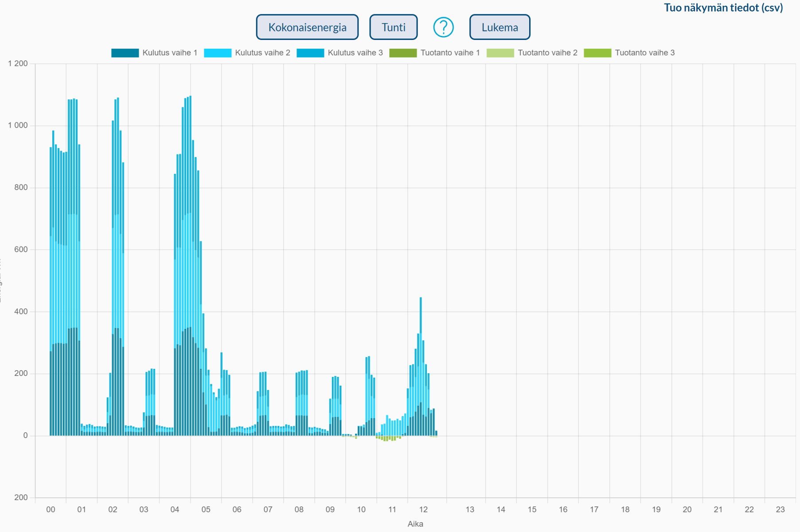
Task: Toggle Kulutus vaihe 1 legend swatch
Action: [x=125, y=53]
